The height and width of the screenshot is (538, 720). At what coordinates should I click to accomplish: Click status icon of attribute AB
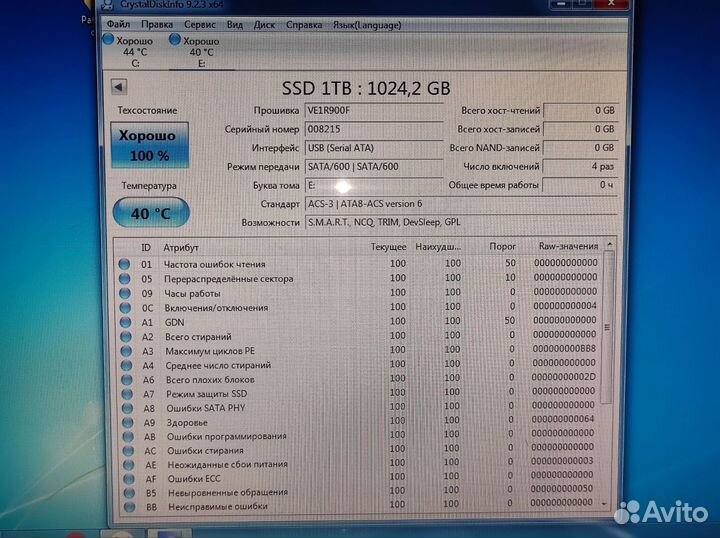[128, 437]
